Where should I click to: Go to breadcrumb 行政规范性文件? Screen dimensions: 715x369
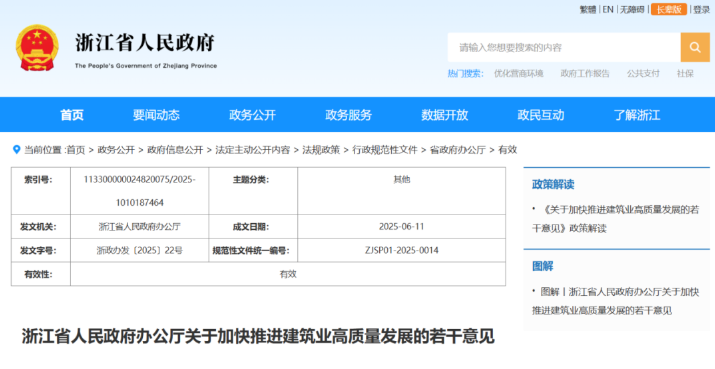coord(385,150)
